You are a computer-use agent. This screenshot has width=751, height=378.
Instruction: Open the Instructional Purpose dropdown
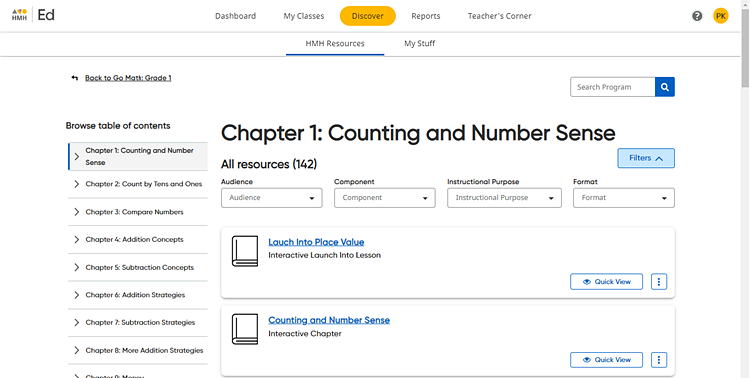tap(504, 198)
